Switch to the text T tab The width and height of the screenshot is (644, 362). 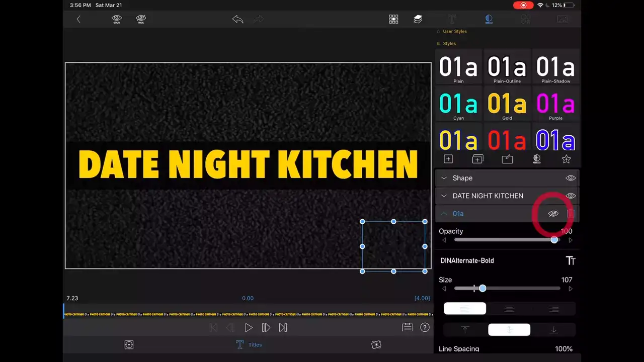452,19
